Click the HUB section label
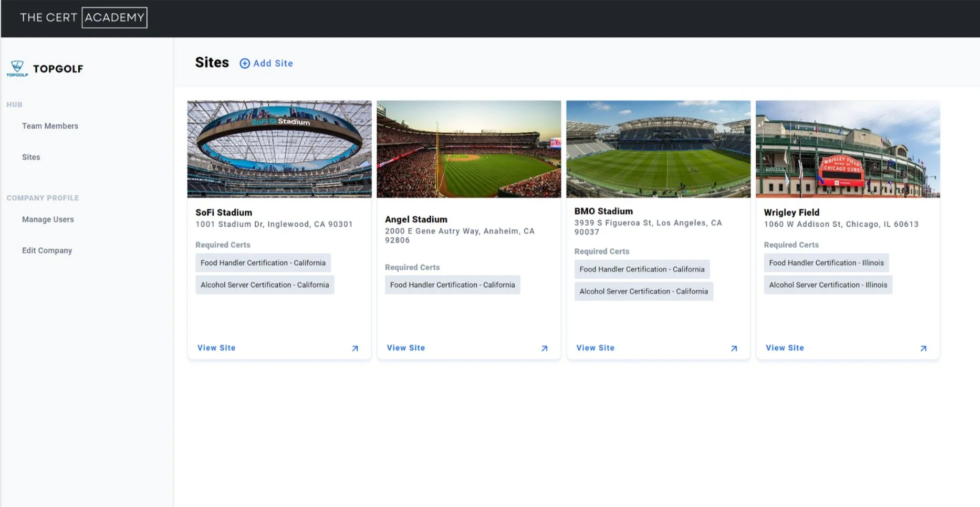Image resolution: width=980 pixels, height=507 pixels. [14, 104]
